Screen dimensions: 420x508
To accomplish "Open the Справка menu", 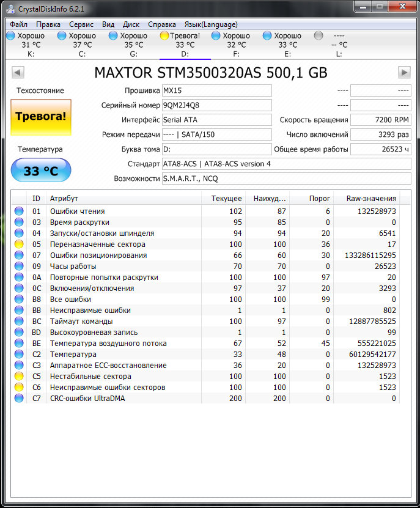I will (x=162, y=24).
